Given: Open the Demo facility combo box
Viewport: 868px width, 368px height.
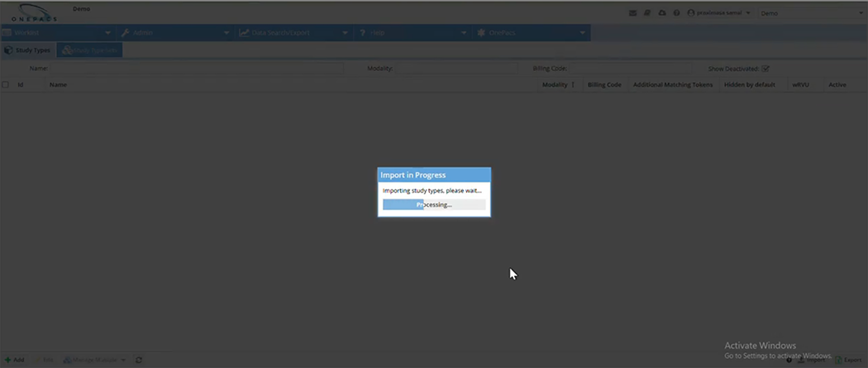Looking at the screenshot, I should (810, 13).
